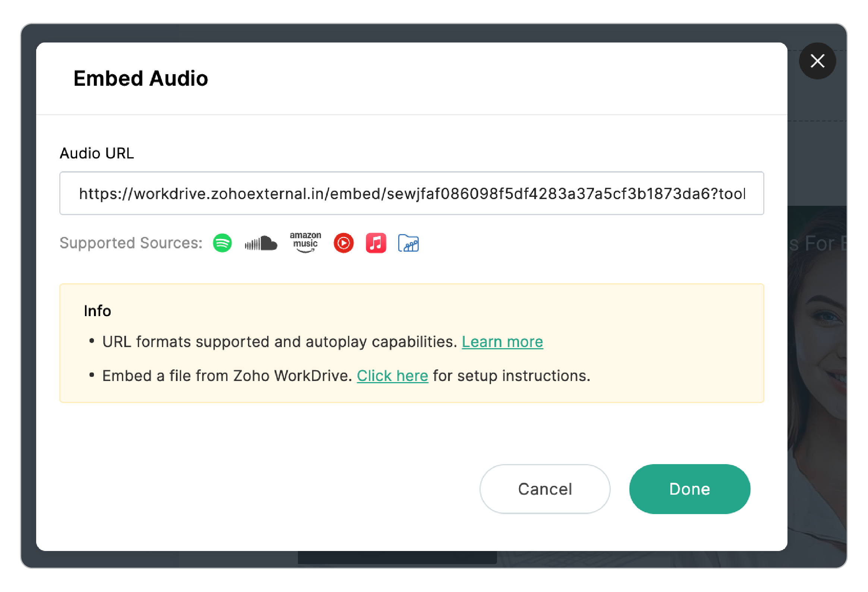
Task: Select the SoundCloud source icon
Action: [261, 243]
